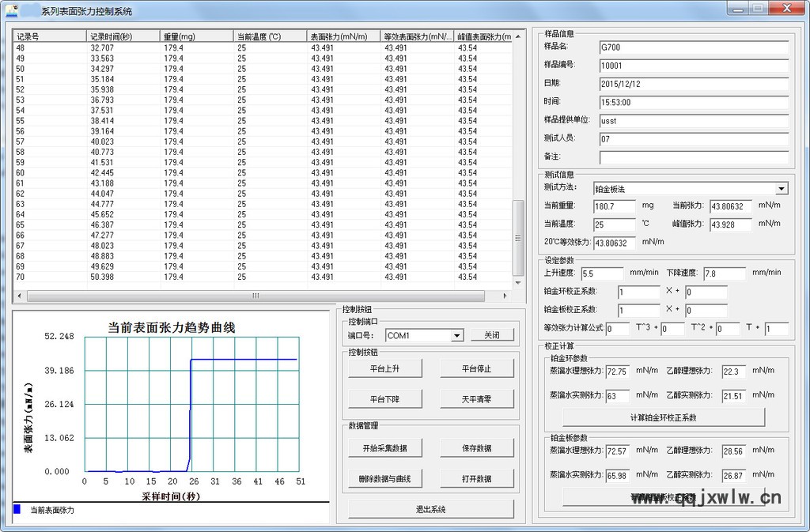This screenshot has height=532, width=810.
Task: Click the 平台下降 button
Action: tap(385, 399)
